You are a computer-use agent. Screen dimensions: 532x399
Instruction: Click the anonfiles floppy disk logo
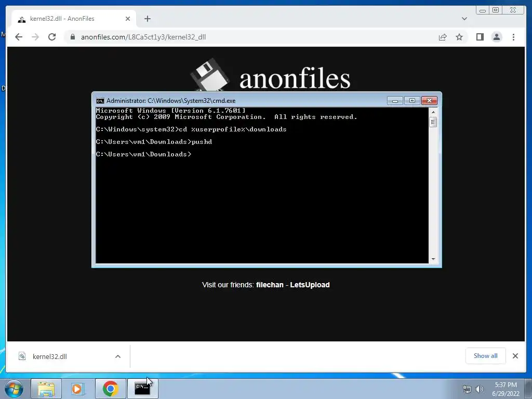(x=209, y=75)
